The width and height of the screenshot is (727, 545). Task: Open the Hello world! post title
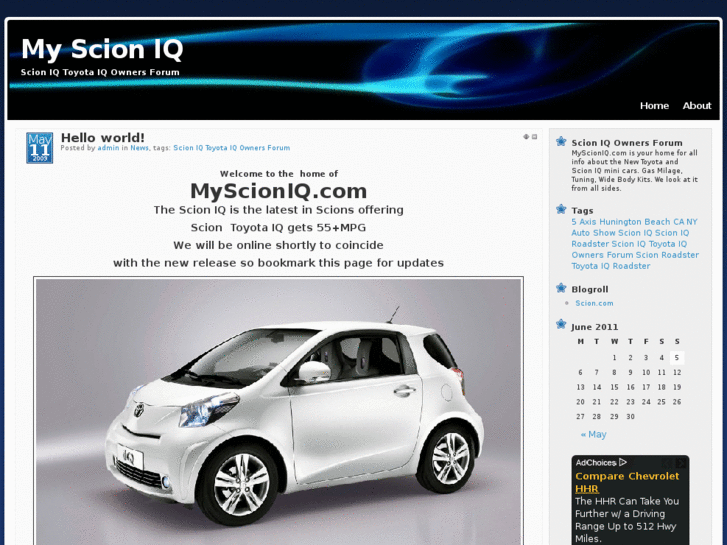(102, 138)
